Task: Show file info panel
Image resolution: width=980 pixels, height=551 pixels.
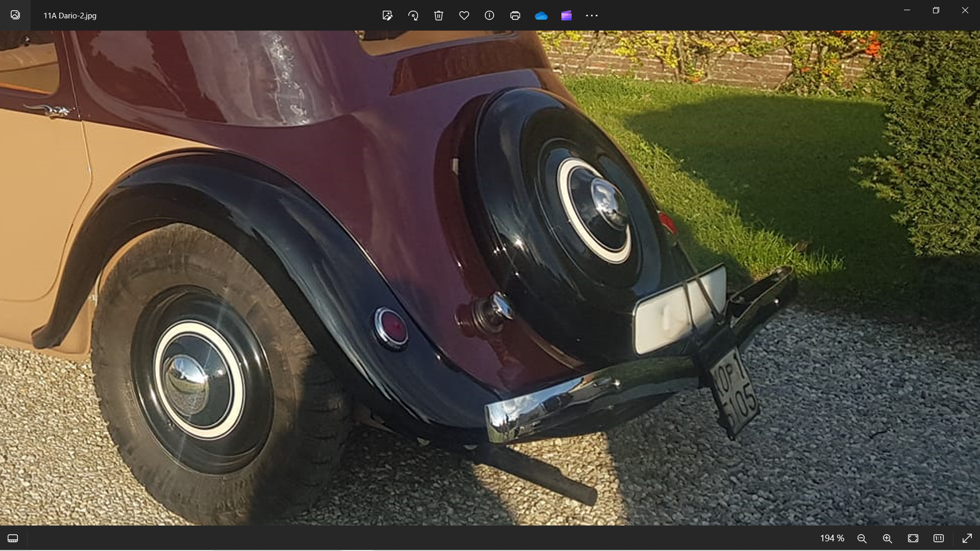Action: click(x=489, y=15)
